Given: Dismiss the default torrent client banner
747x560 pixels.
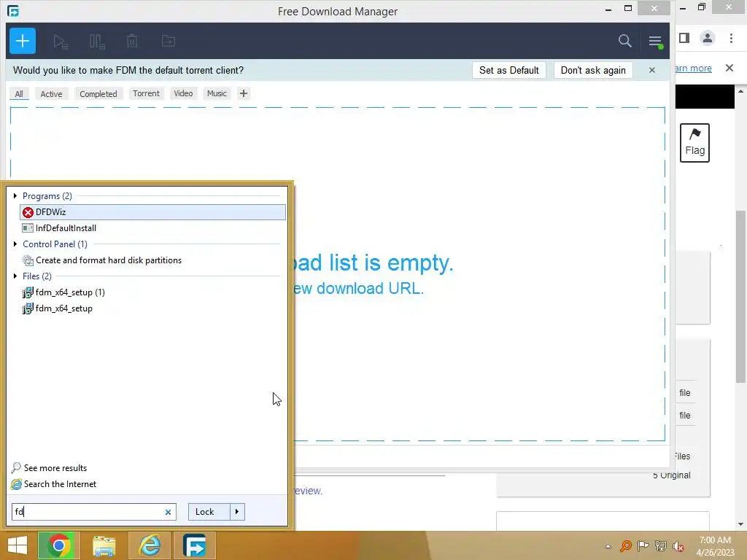Looking at the screenshot, I should [651, 70].
